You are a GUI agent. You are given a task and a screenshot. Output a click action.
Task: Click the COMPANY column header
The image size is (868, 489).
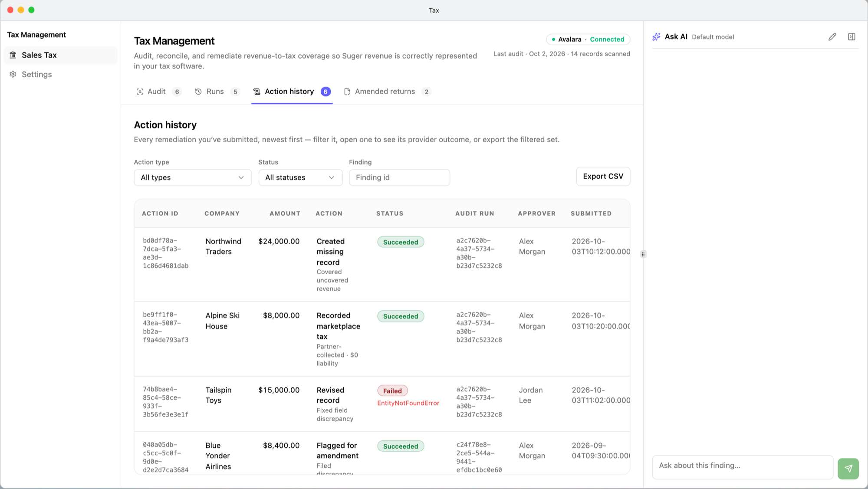222,213
